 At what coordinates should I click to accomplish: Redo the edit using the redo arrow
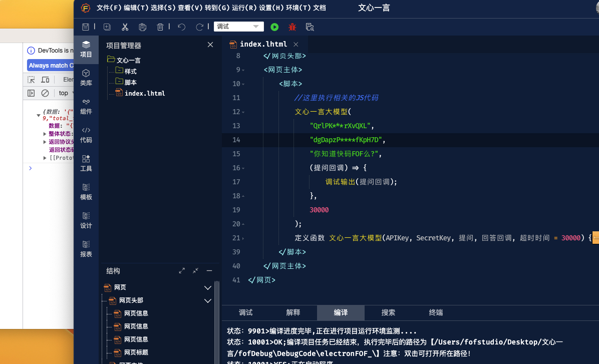pos(199,27)
